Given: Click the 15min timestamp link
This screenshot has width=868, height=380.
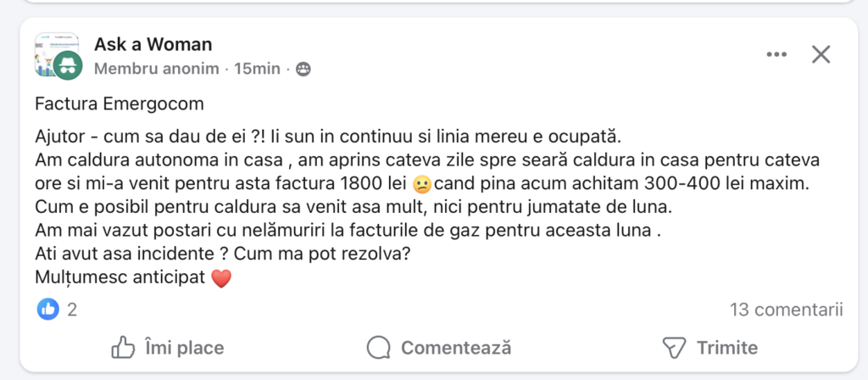Looking at the screenshot, I should click(257, 69).
